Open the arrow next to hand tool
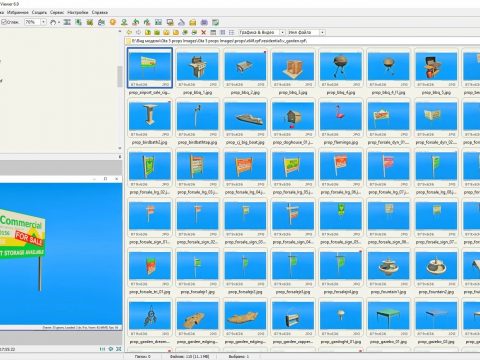The height and width of the screenshot is (360, 480). (x=59, y=22)
